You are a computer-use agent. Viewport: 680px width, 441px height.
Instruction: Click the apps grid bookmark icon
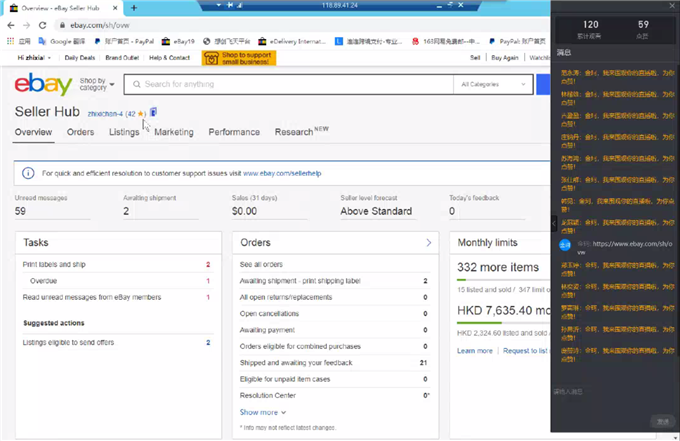(x=10, y=41)
